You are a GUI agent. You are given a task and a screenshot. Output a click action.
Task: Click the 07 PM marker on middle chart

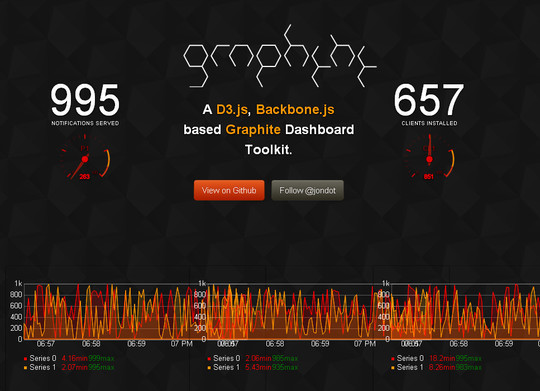[365, 344]
